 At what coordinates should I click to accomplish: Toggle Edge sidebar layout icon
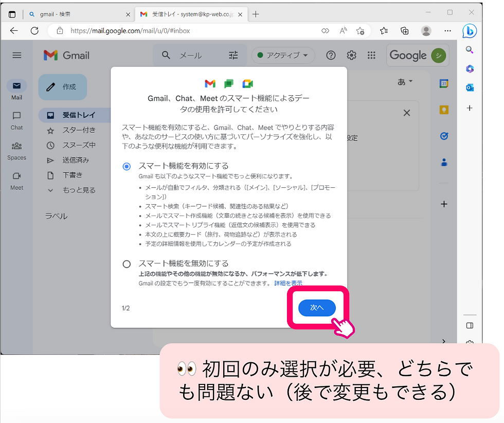coord(470,326)
